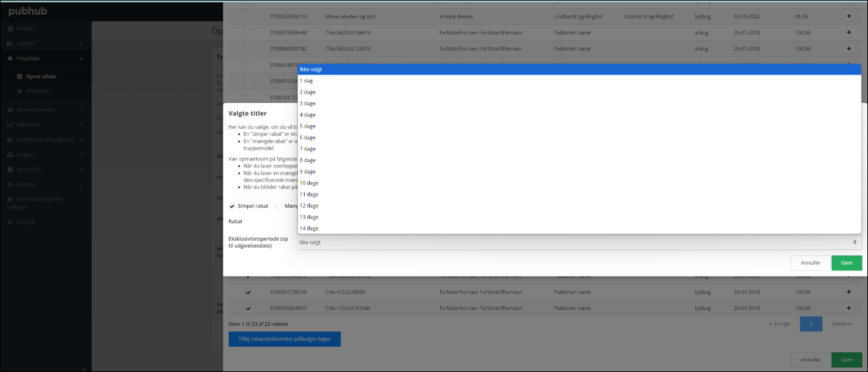Select '1 dag' from the dropdown list
Screen dimensions: 868x372
click(307, 80)
